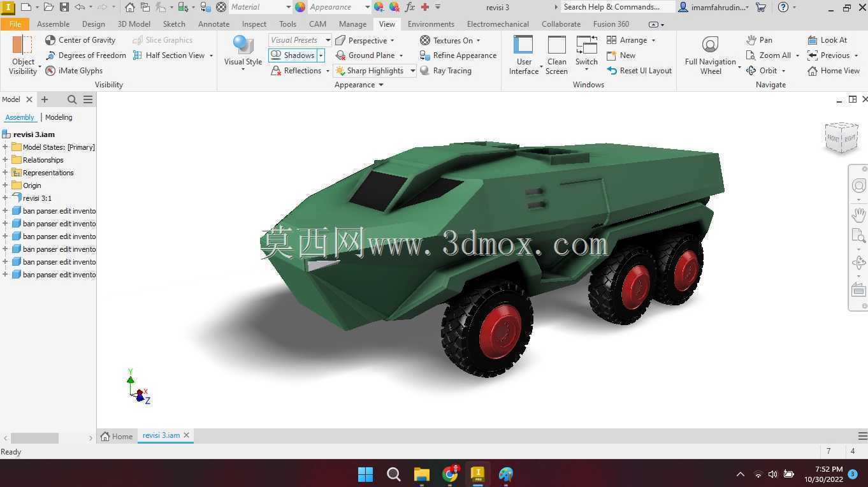868x487 pixels.
Task: Toggle Textures On setting
Action: point(446,40)
